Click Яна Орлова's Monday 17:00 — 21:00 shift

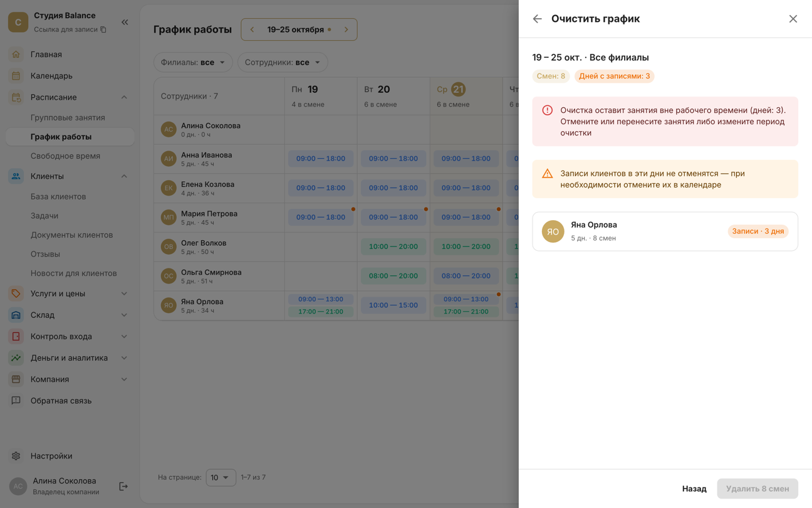click(x=321, y=312)
